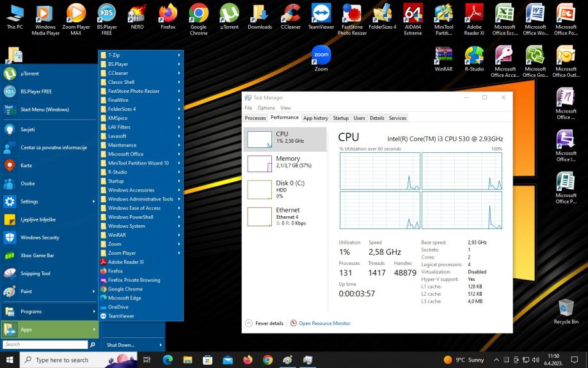Click Fewer details in Task Manager
The width and height of the screenshot is (588, 368).
[x=264, y=323]
